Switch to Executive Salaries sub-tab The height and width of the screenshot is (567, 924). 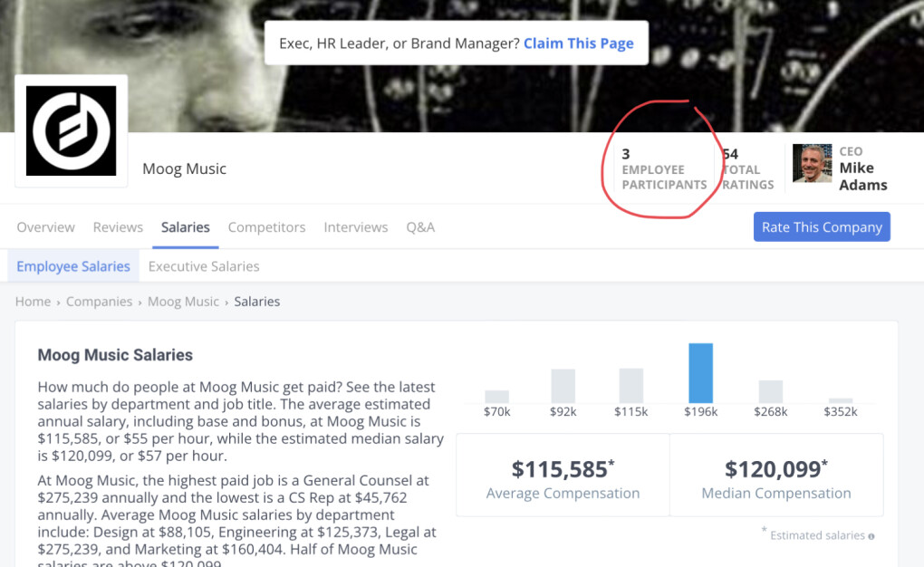204,266
